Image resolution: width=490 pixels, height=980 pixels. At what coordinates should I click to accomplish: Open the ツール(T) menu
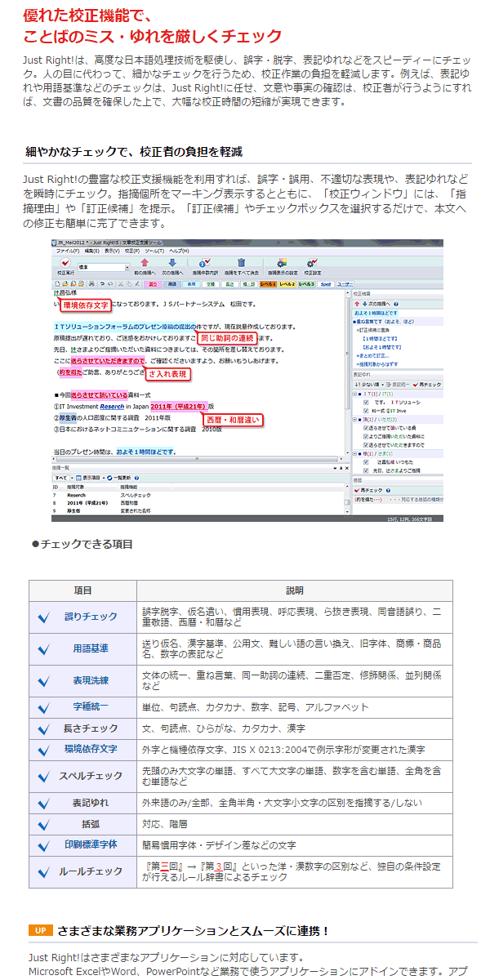[x=155, y=251]
